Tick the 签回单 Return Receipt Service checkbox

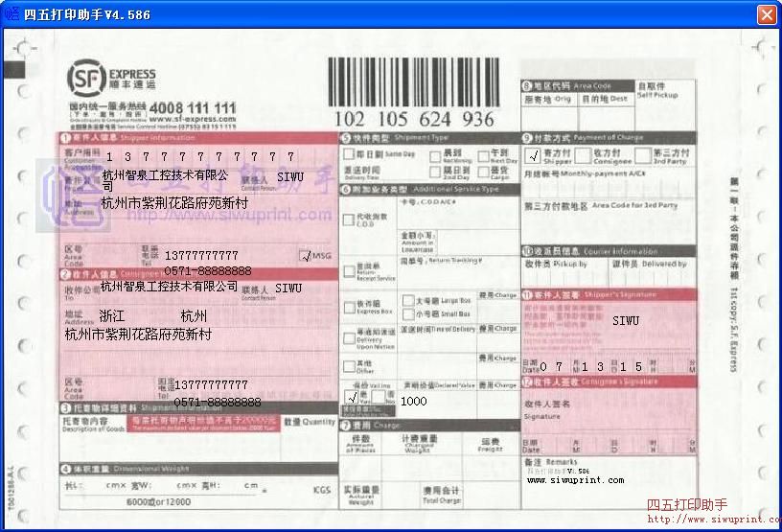click(x=349, y=271)
